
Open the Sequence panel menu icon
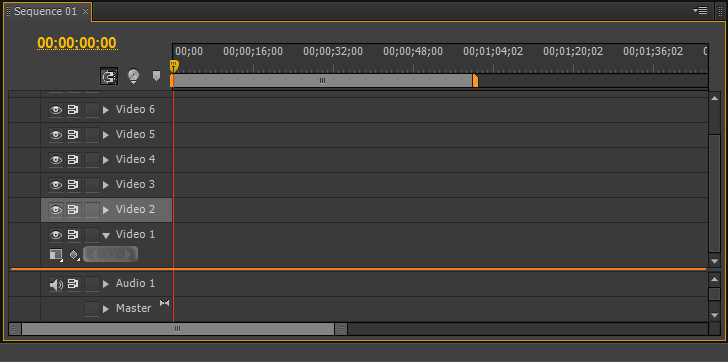[x=700, y=10]
